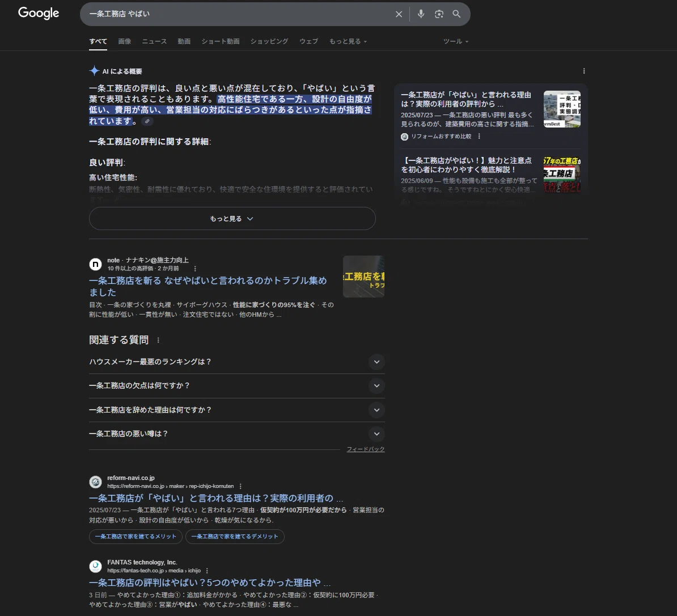The width and height of the screenshot is (677, 616).
Task: Open Google Lens image search icon
Action: click(x=439, y=14)
